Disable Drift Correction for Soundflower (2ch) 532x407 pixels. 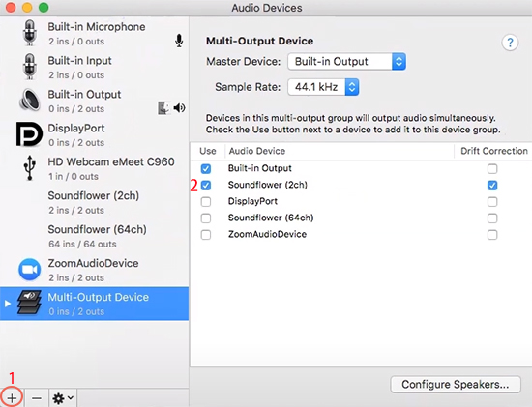click(492, 186)
